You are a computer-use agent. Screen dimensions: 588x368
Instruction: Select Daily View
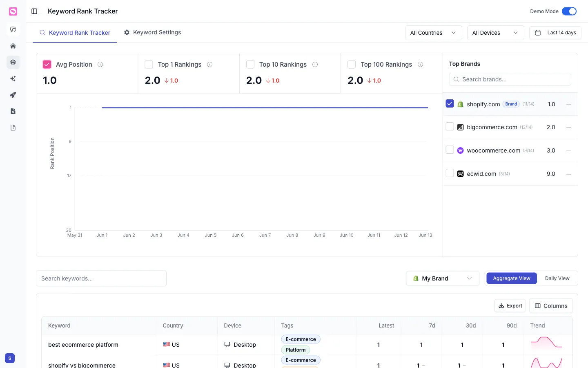[x=557, y=278]
